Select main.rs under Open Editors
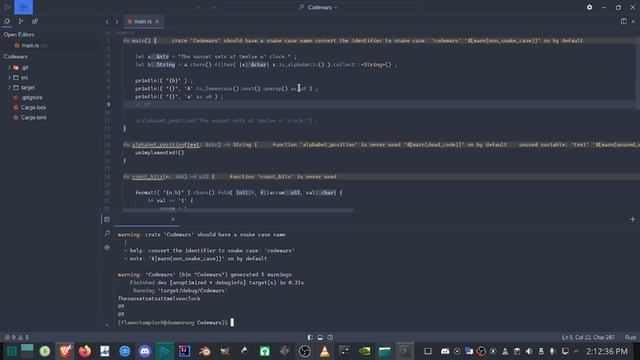The height and width of the screenshot is (360, 640). (30, 46)
